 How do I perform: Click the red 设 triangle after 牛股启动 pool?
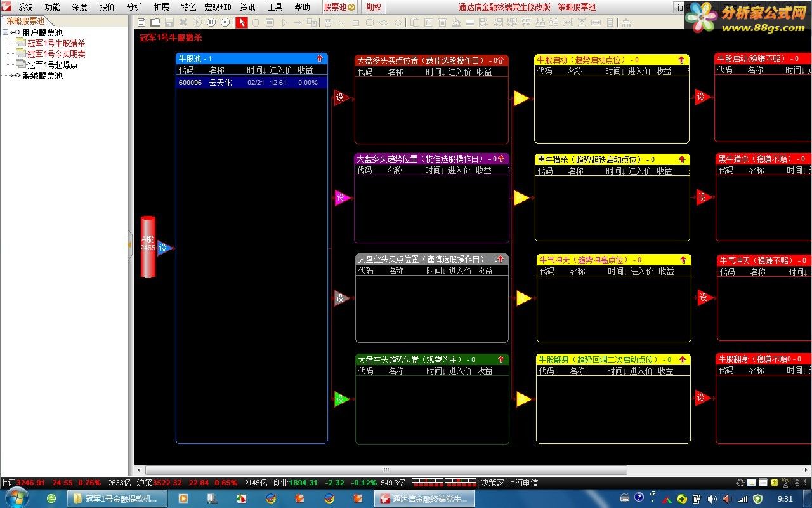[x=703, y=97]
